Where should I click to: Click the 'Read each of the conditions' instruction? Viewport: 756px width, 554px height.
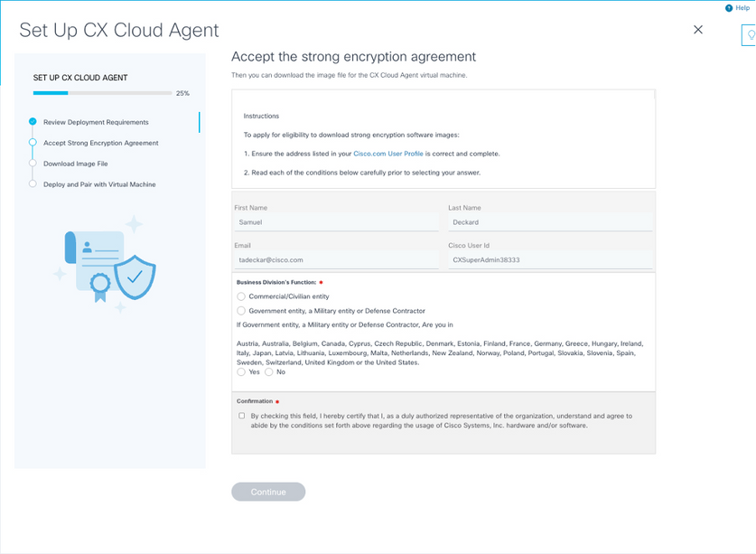(362, 173)
